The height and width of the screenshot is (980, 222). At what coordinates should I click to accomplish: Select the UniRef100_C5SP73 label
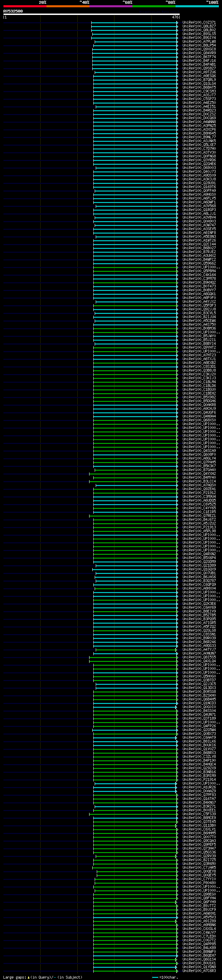(199, 99)
